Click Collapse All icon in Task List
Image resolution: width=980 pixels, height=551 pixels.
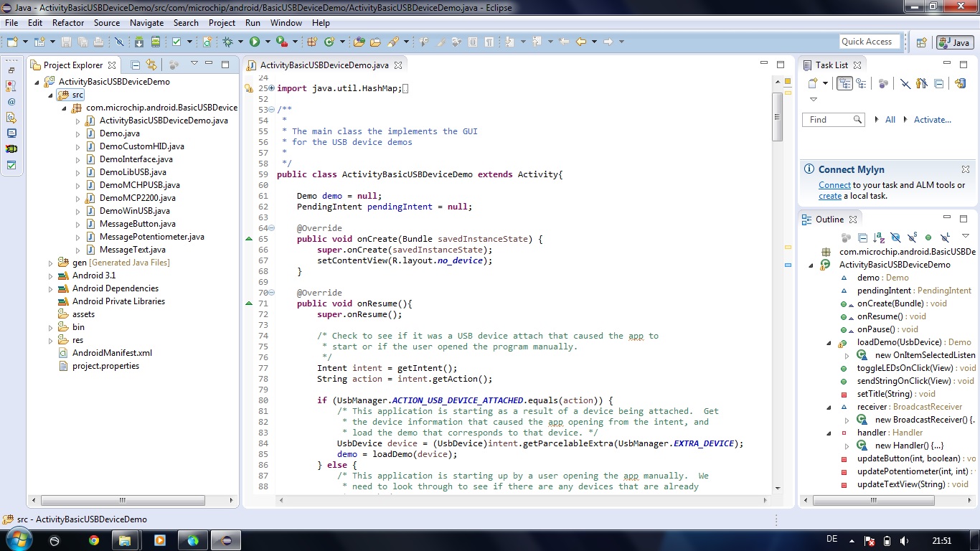938,84
